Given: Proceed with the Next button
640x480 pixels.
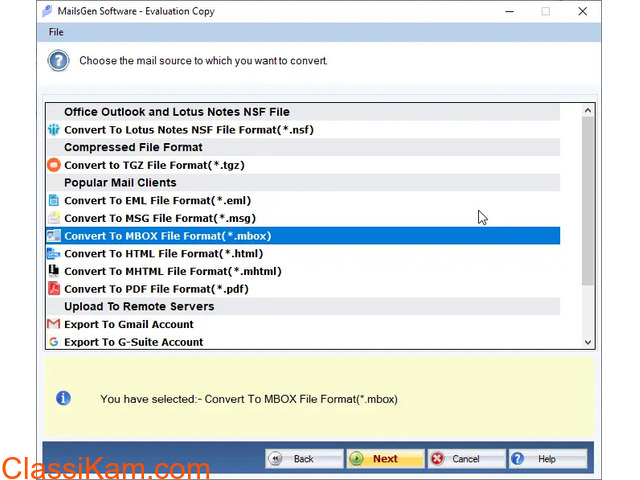Looking at the screenshot, I should point(385,459).
